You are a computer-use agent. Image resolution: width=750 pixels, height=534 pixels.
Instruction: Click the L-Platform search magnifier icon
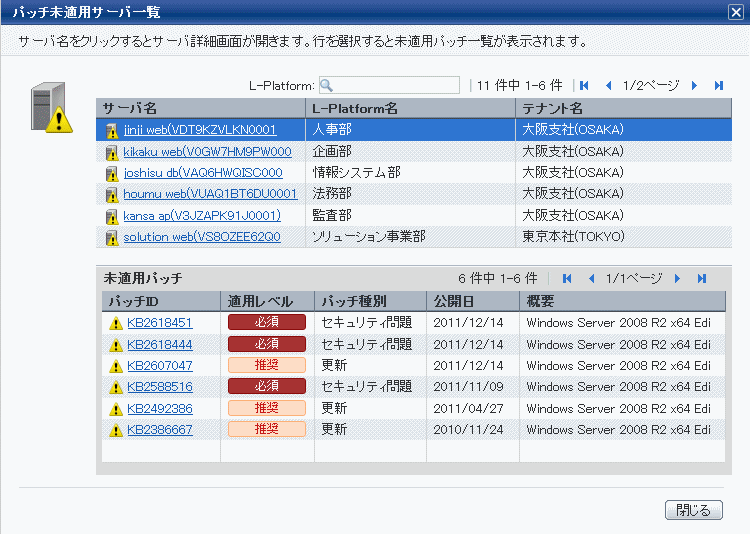point(326,86)
